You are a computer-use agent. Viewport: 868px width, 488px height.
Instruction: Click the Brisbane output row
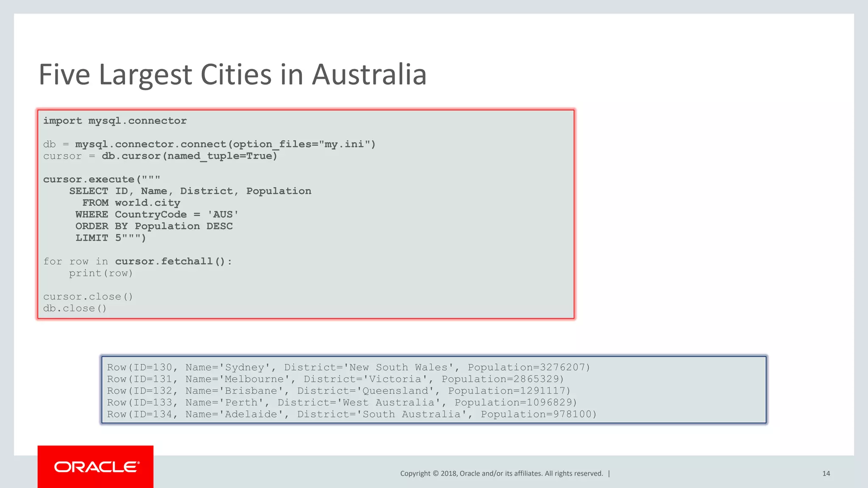pos(339,391)
